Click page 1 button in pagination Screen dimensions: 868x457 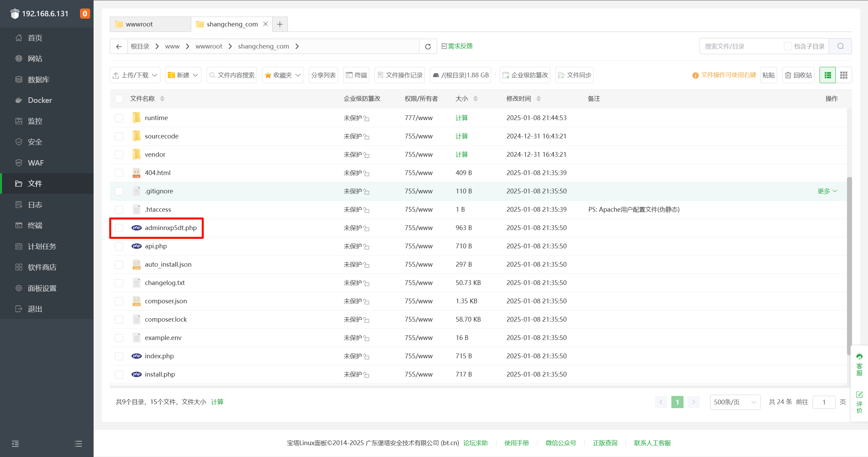coord(677,402)
